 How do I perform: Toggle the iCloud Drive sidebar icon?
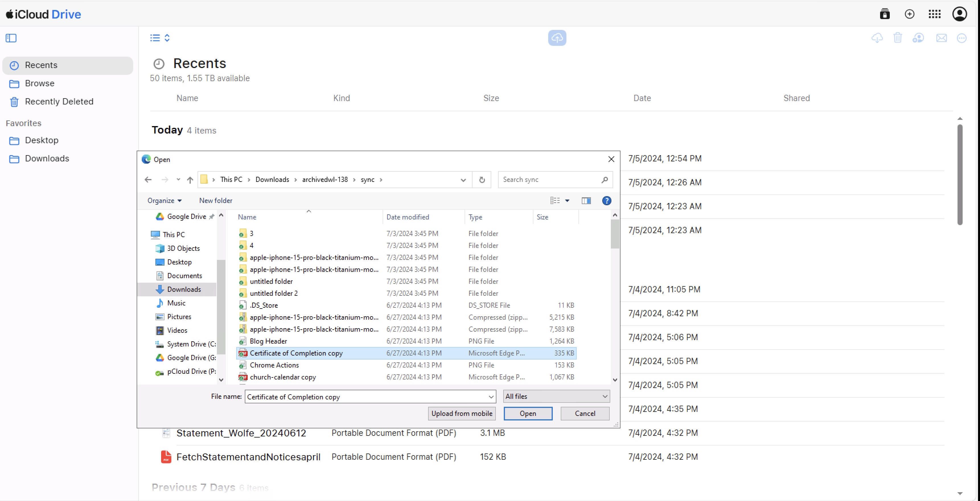[x=11, y=38]
